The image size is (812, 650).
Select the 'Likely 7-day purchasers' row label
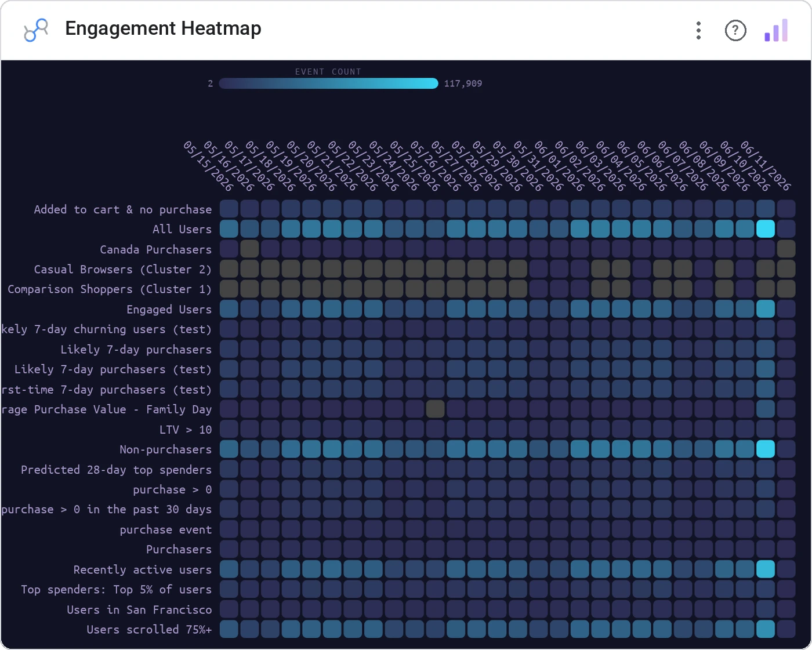pos(136,349)
